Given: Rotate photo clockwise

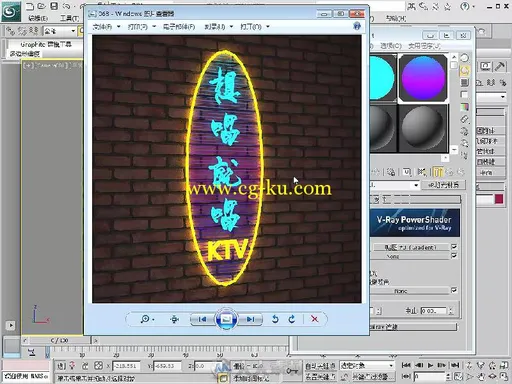Looking at the screenshot, I should click(x=292, y=319).
